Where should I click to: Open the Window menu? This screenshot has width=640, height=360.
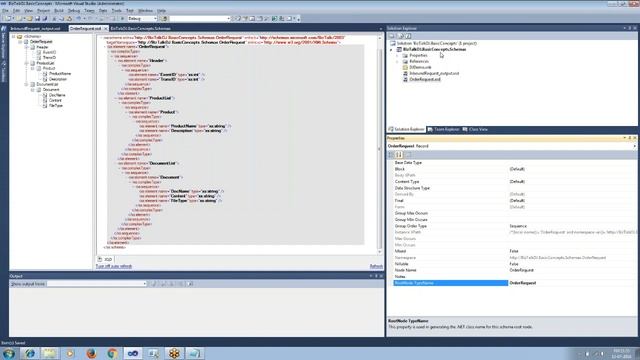(x=145, y=11)
